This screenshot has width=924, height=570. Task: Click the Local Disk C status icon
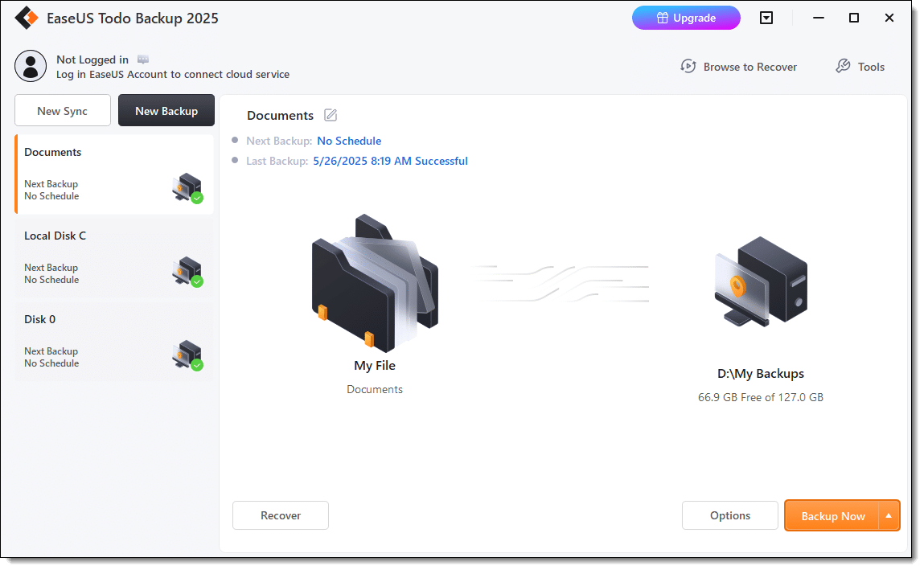click(187, 272)
